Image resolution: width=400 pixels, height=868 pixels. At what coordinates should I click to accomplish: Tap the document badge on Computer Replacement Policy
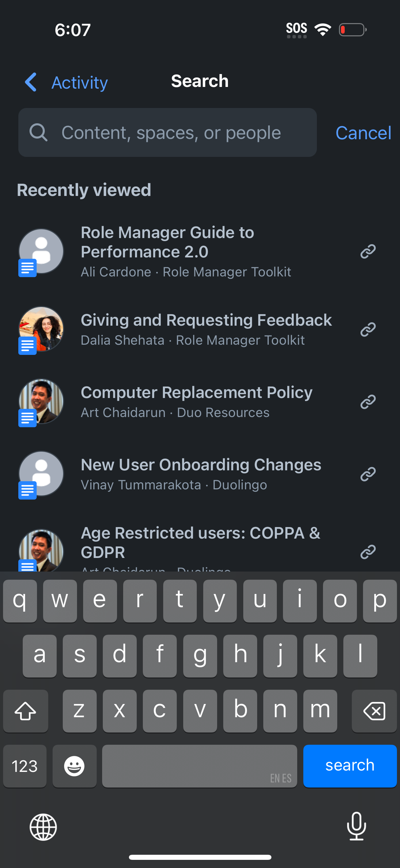[x=27, y=418]
